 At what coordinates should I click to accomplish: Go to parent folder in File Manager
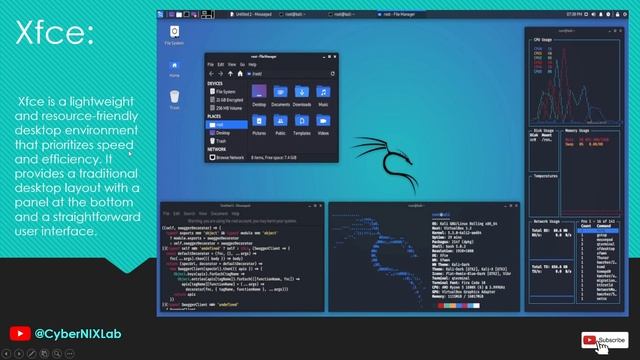coord(230,74)
